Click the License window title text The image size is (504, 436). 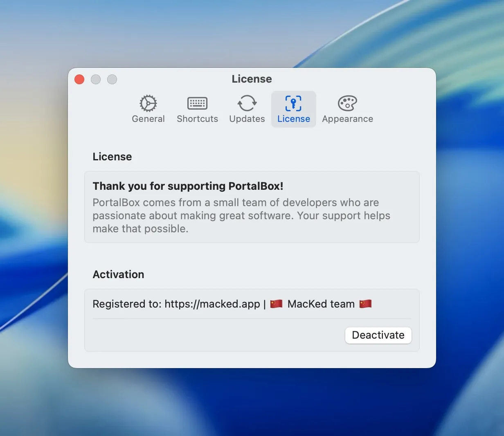point(252,79)
